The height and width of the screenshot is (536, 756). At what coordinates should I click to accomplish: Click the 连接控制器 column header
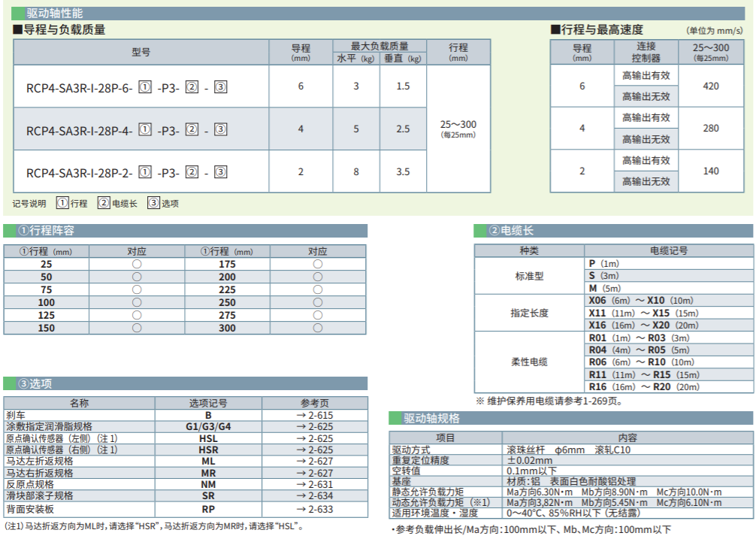646,52
